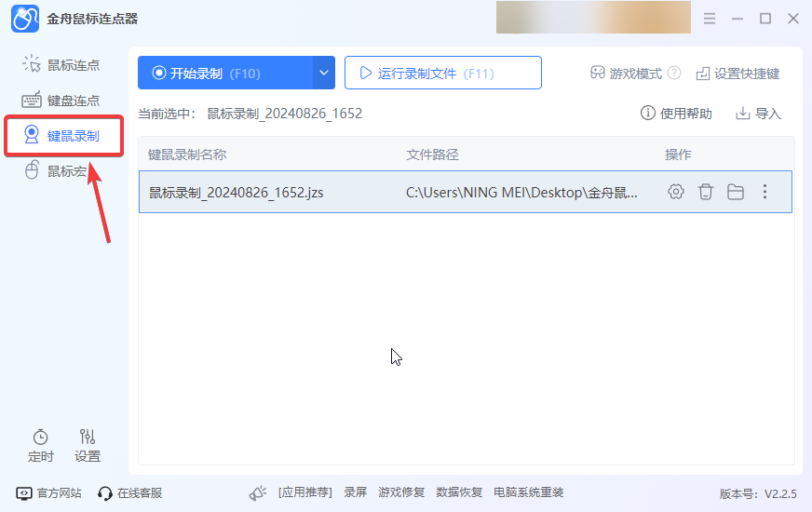Viewport: 812px width, 512px height.
Task: Click the 操作 column header
Action: [678, 155]
